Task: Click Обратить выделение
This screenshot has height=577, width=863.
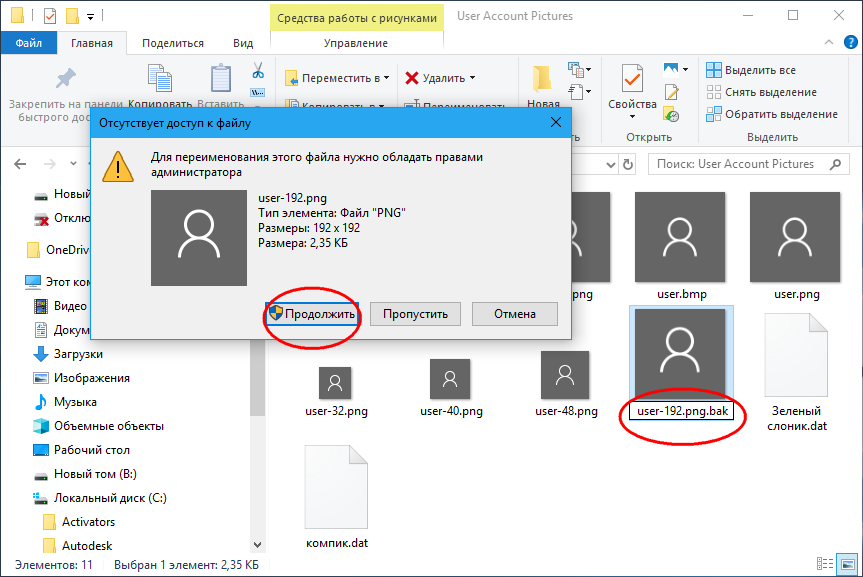Action: 772,114
